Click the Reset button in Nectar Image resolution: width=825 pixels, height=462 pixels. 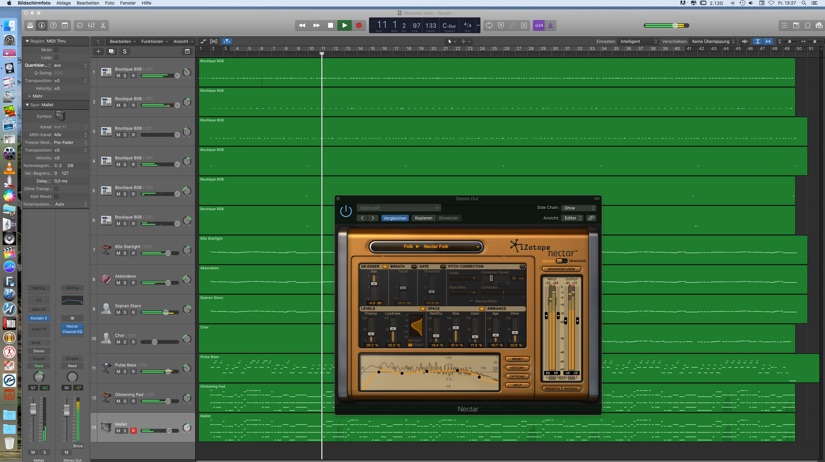[x=517, y=359]
